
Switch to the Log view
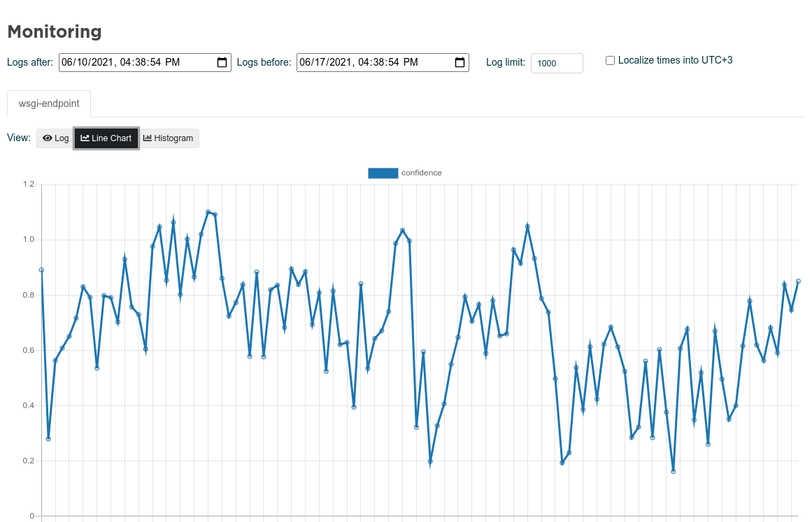tap(55, 138)
